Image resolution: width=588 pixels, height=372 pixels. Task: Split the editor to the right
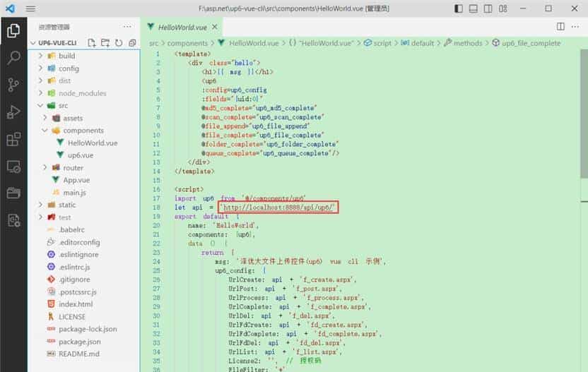tap(560, 26)
